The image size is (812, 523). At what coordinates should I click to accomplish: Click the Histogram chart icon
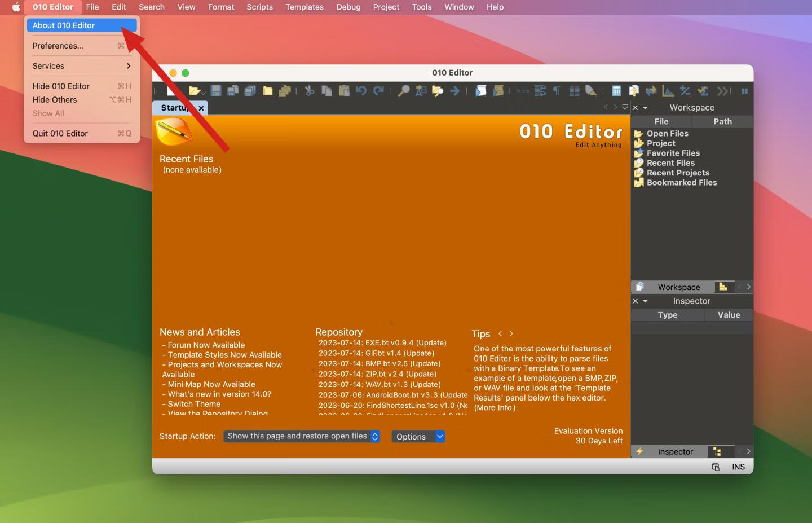(x=668, y=91)
